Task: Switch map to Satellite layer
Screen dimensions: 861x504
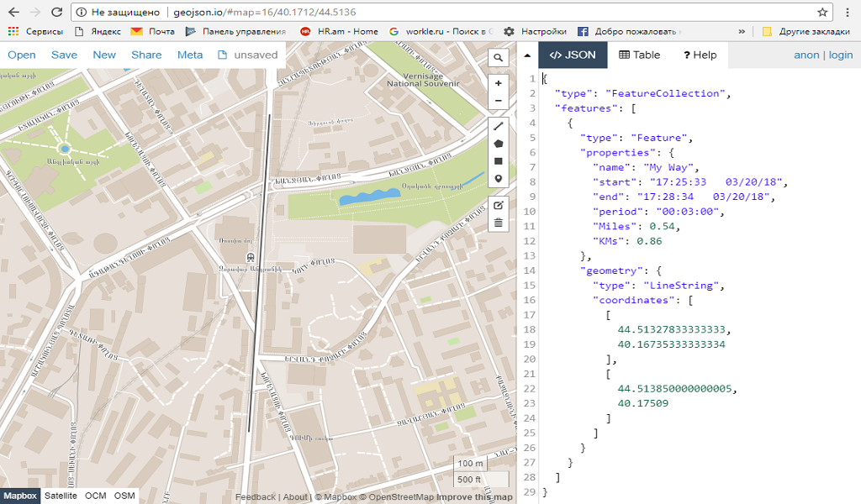Action: pos(61,496)
